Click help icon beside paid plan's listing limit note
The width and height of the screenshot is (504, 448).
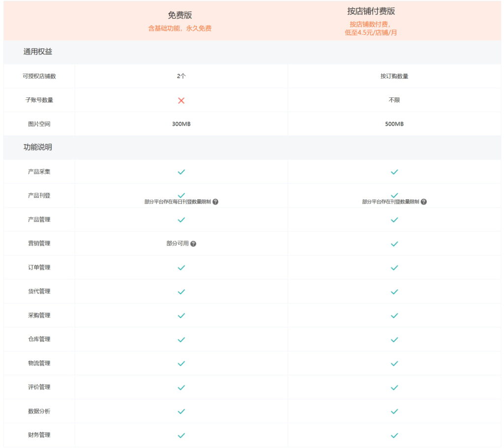click(424, 202)
